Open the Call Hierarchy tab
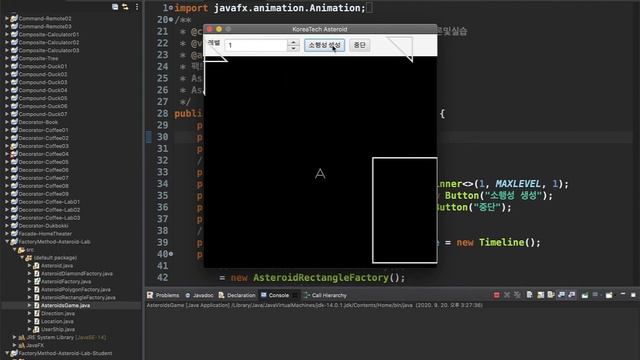 (325, 295)
